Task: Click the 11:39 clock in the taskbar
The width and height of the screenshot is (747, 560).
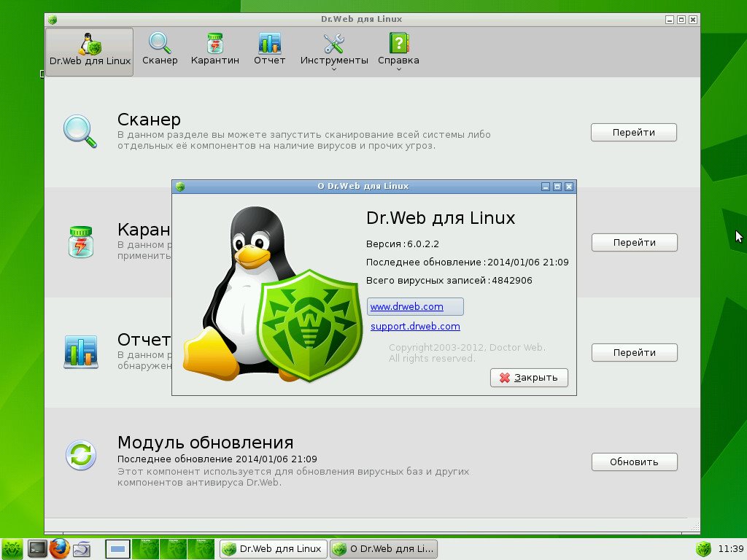Action: pos(731,549)
